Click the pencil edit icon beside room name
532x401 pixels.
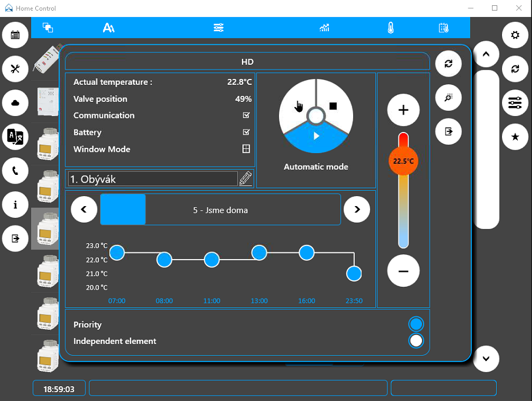click(x=245, y=178)
